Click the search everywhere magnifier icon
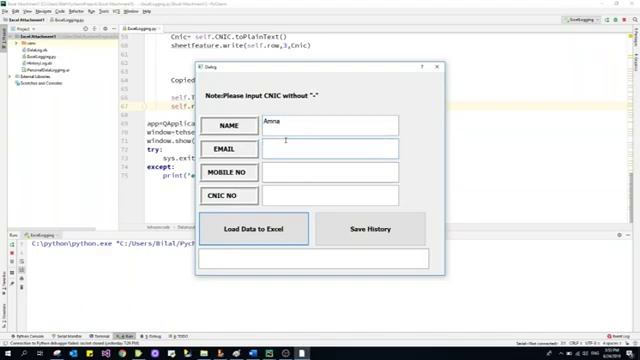This screenshot has width=640, height=360. click(x=635, y=20)
